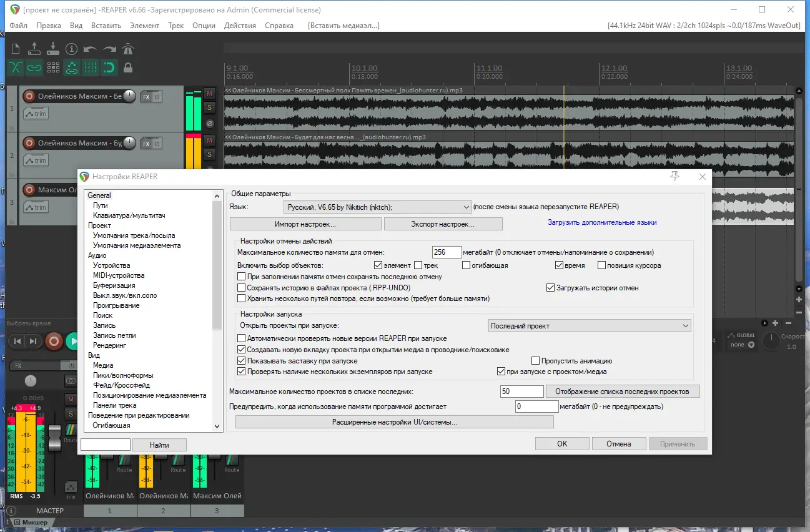Image resolution: width=810 pixels, height=532 pixels.
Task: Expand the 'Последний проект' startup dropdown
Action: coord(589,325)
